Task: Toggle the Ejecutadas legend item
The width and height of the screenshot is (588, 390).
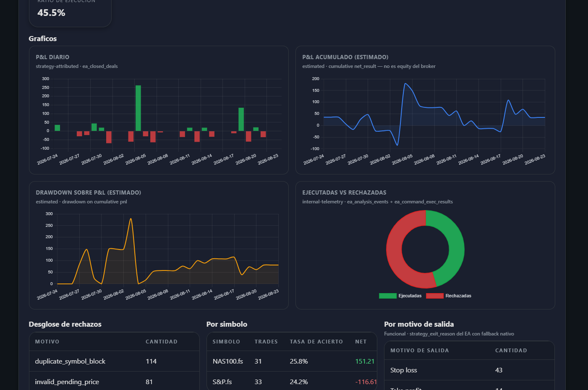Action: tap(400, 296)
